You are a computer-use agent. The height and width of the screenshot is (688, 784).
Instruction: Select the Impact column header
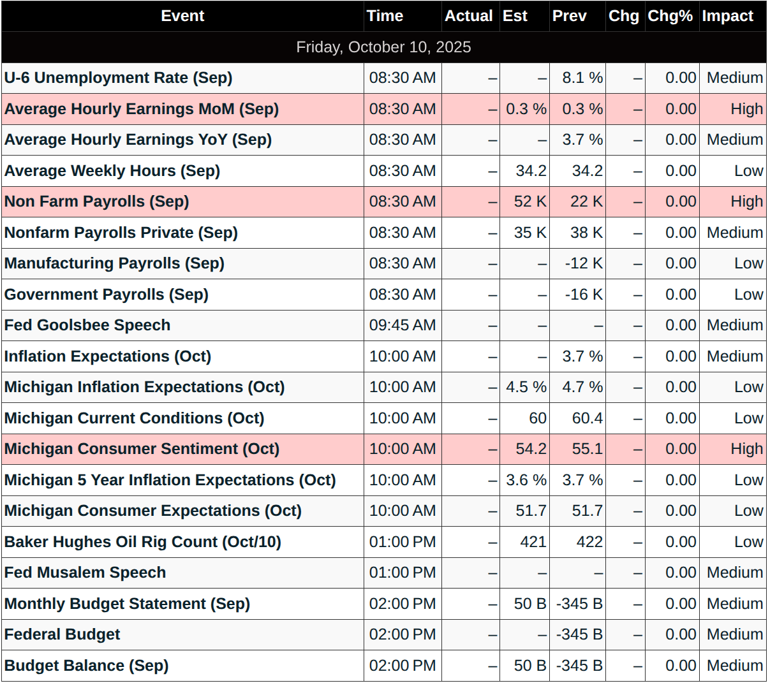728,16
